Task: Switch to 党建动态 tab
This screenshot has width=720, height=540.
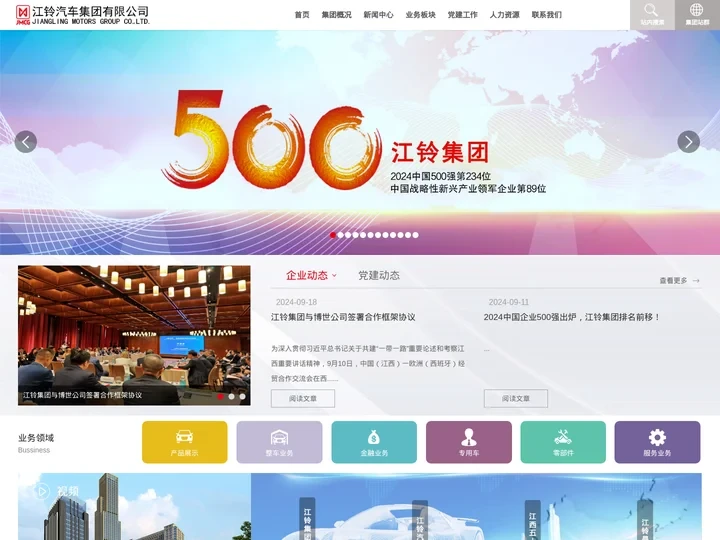Action: 379,276
